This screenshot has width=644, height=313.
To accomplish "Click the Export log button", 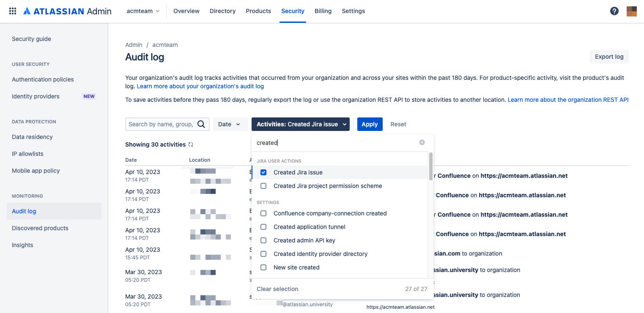I will pos(609,56).
